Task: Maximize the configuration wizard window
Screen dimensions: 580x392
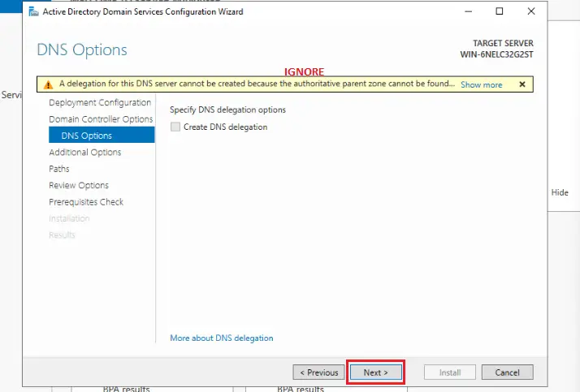Action: click(500, 11)
